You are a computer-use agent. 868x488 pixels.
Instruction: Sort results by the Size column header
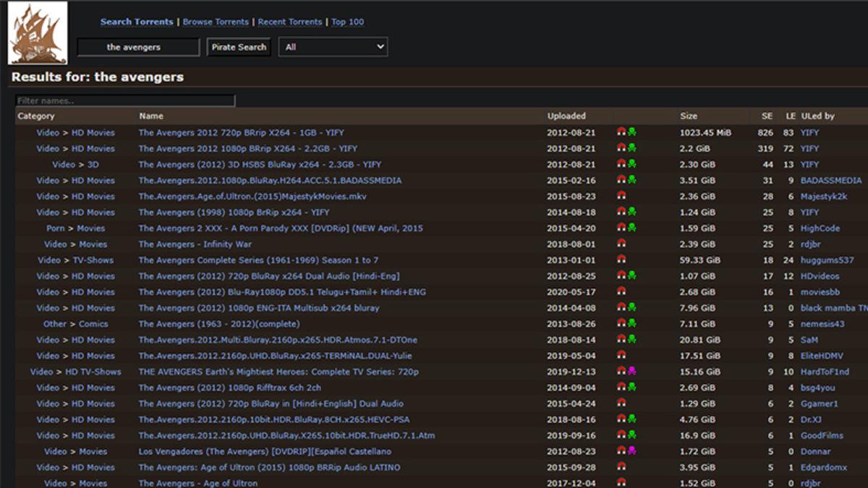pos(689,116)
